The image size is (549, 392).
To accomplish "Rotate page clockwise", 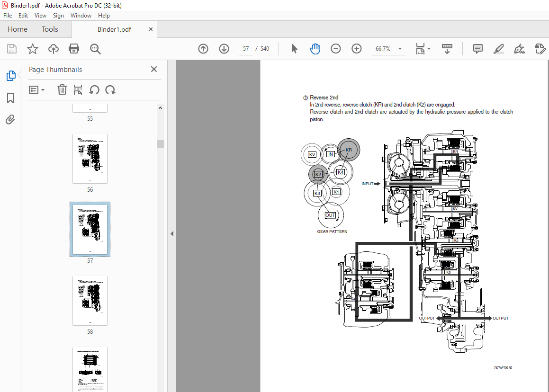I will point(110,89).
